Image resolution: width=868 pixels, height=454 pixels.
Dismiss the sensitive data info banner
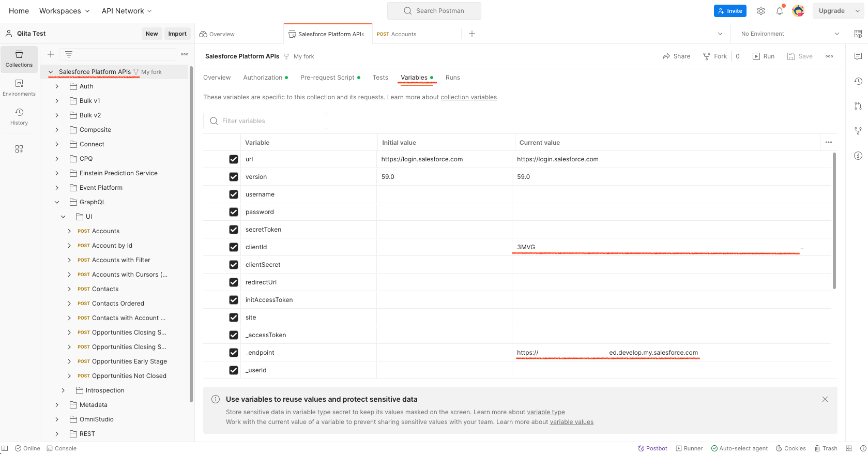point(825,399)
